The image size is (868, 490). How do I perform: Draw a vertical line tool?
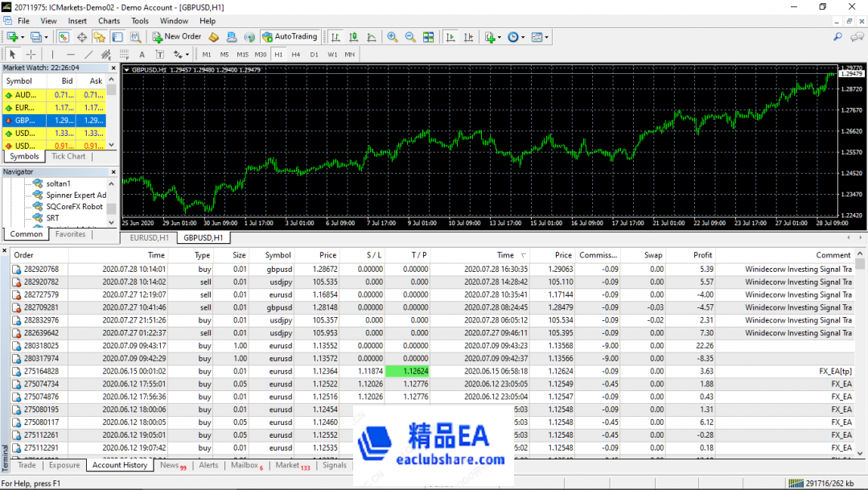click(x=52, y=54)
